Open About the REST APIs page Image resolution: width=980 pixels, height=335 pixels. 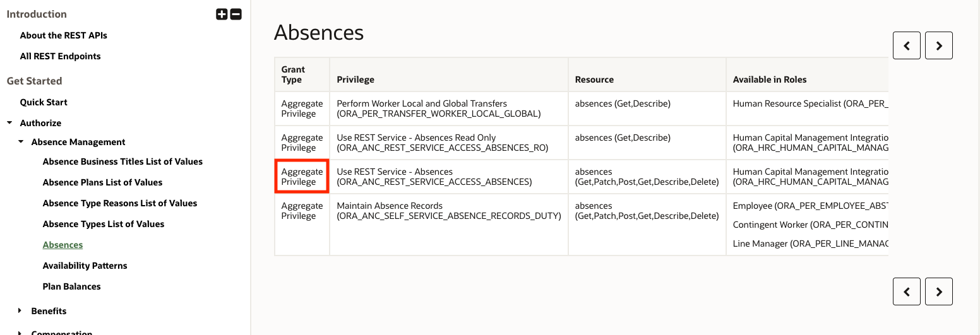(63, 35)
